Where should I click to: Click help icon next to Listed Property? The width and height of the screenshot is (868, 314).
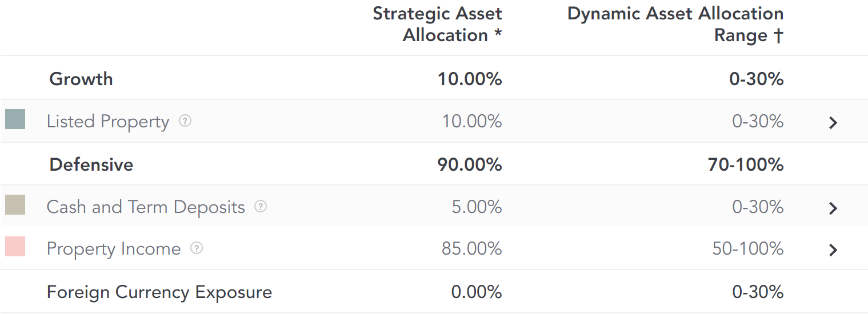point(185,121)
